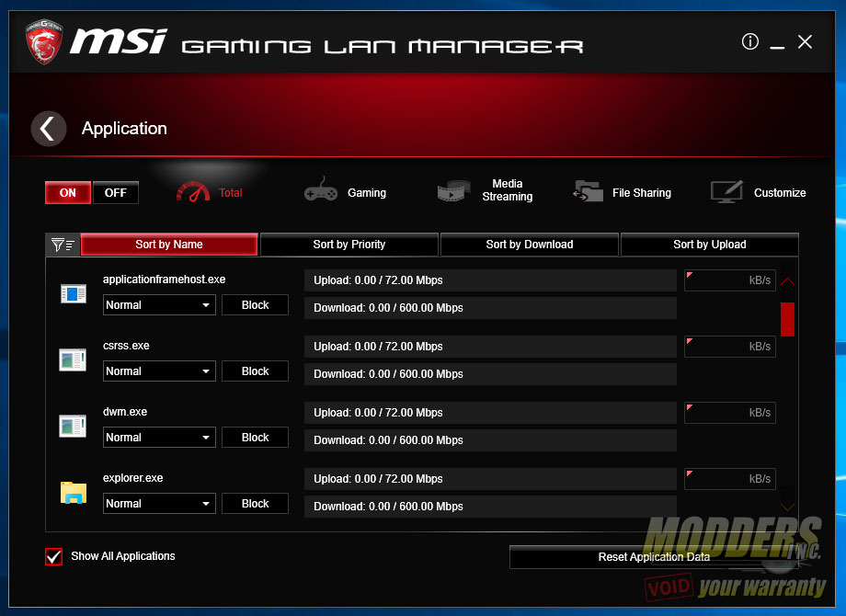
Task: Block applicationframehost.exe
Action: [x=256, y=304]
